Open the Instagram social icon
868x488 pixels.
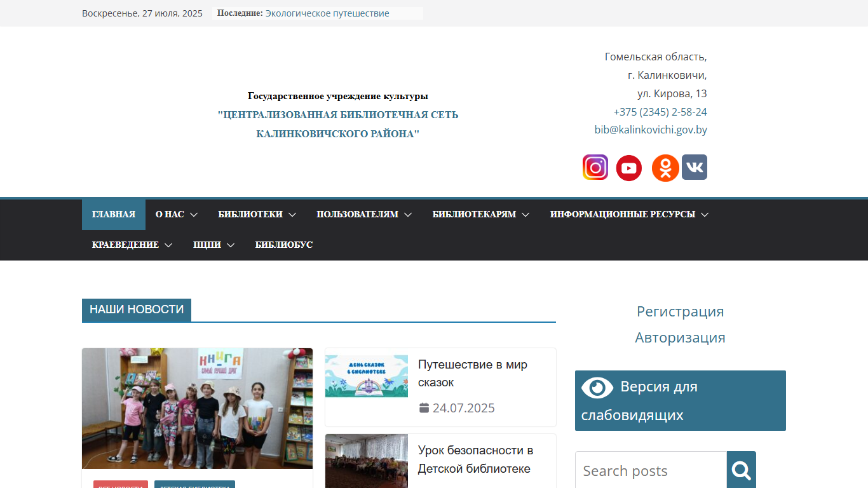[x=595, y=168]
